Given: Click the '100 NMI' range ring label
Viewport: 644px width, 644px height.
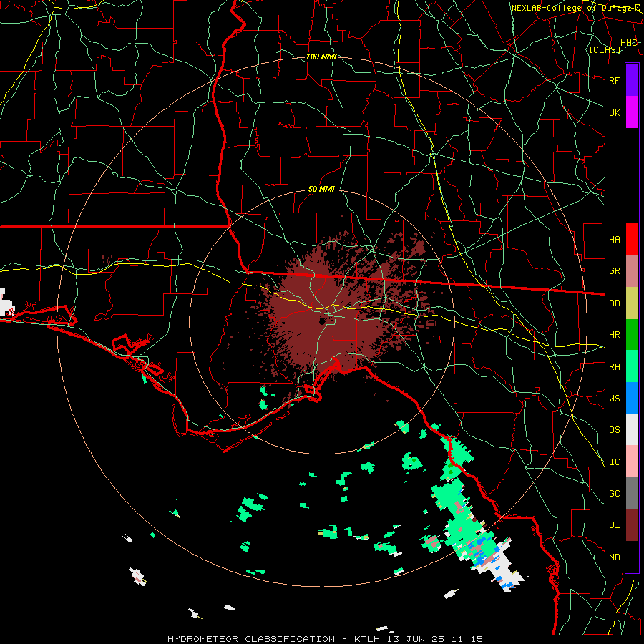Looking at the screenshot, I should point(321,57).
